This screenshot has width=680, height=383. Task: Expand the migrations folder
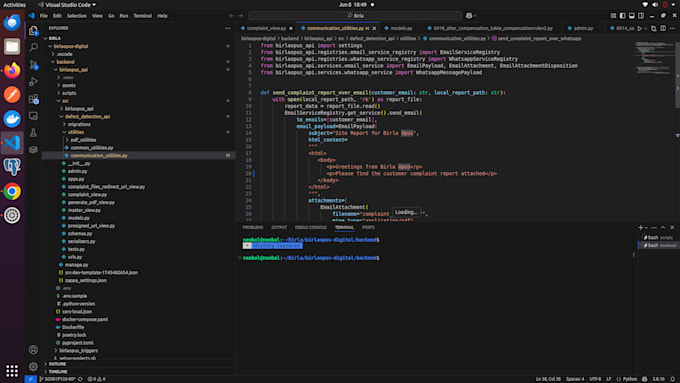click(64, 124)
